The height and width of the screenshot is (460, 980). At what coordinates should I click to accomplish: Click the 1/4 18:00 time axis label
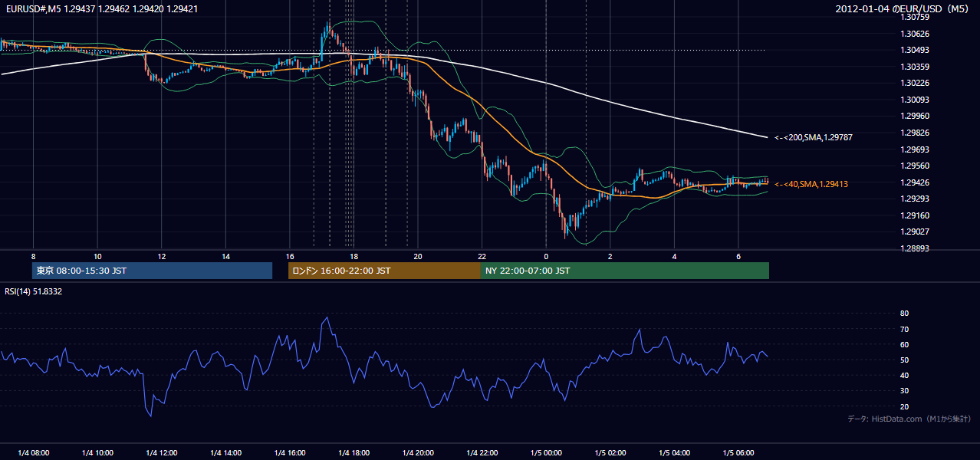354,453
